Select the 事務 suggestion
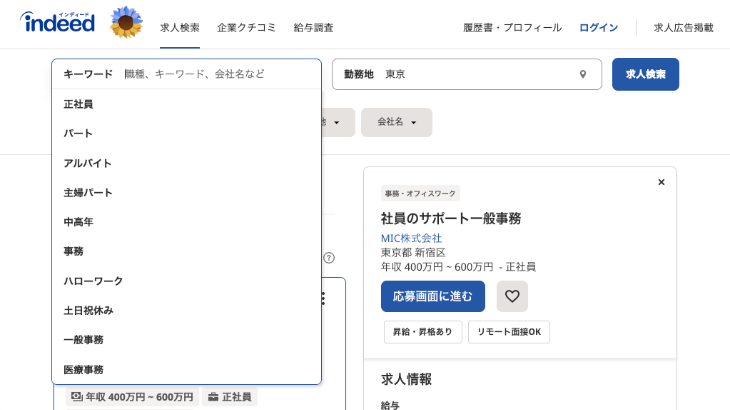 186,252
